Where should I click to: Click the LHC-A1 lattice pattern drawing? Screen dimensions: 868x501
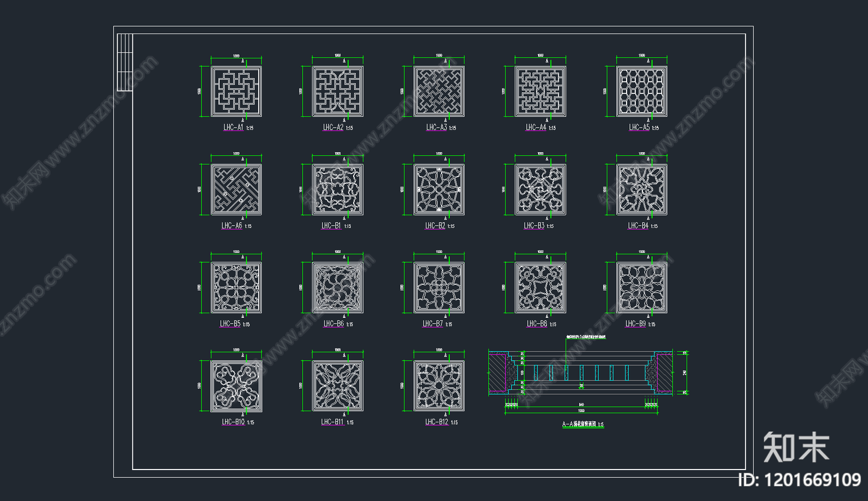coord(236,91)
